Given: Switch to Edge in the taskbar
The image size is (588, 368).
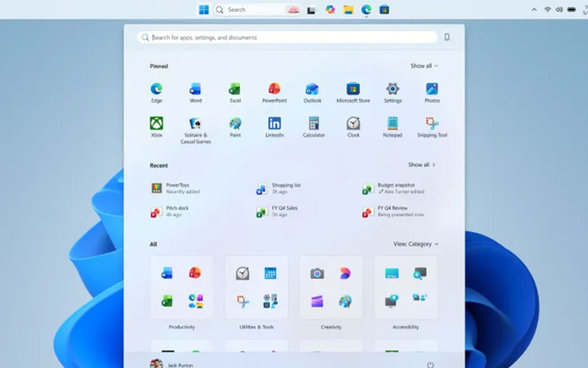Looking at the screenshot, I should click(366, 10).
